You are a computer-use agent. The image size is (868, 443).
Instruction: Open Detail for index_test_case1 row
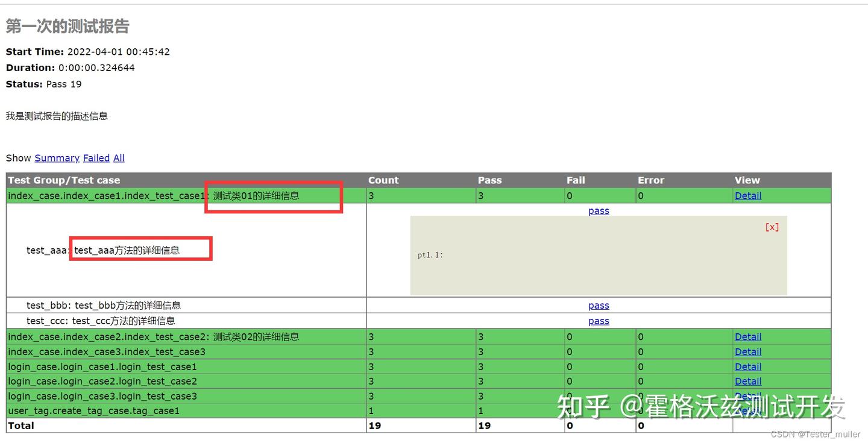[x=748, y=196]
